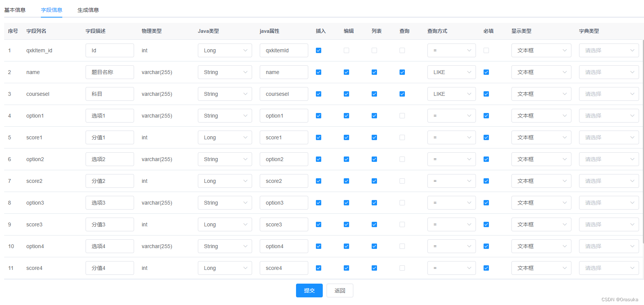
Task: Open 字典类型 dropdown for option3 row
Action: coord(609,203)
